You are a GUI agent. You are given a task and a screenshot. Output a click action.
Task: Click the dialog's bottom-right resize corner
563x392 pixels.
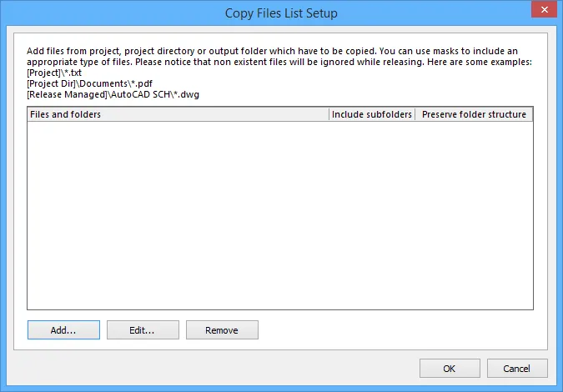pyautogui.click(x=560, y=389)
